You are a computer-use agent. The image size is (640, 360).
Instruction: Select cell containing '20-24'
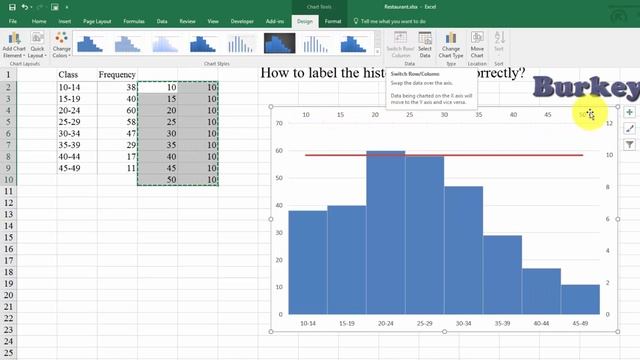pos(77,111)
